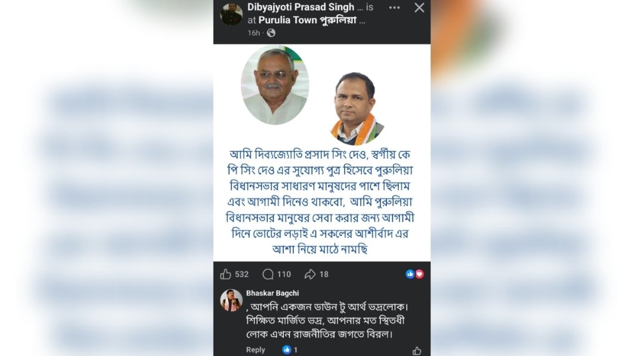Like Bhaskar Bagchi's comment with thumbs-up
The width and height of the screenshot is (644, 356).
coord(417,351)
